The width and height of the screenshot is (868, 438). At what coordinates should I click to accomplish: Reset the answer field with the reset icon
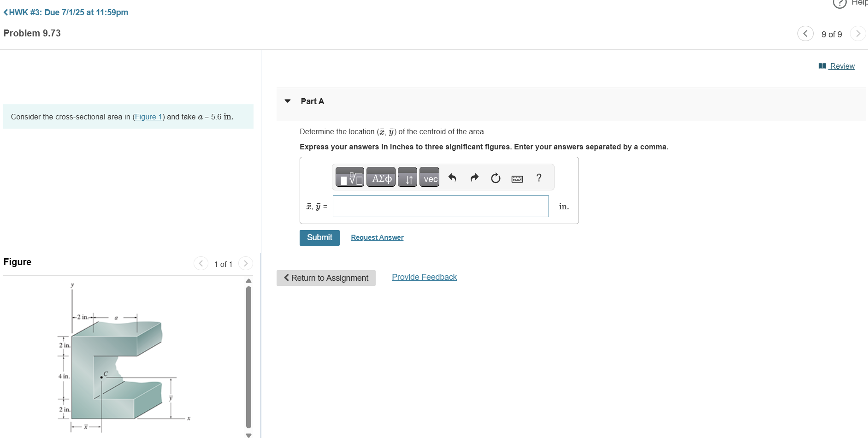click(495, 178)
